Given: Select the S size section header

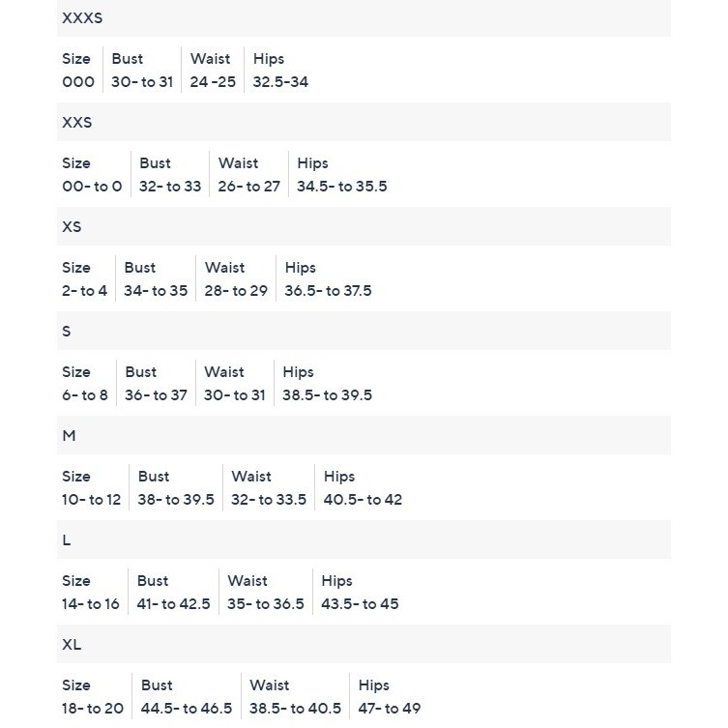Looking at the screenshot, I should [67, 332].
